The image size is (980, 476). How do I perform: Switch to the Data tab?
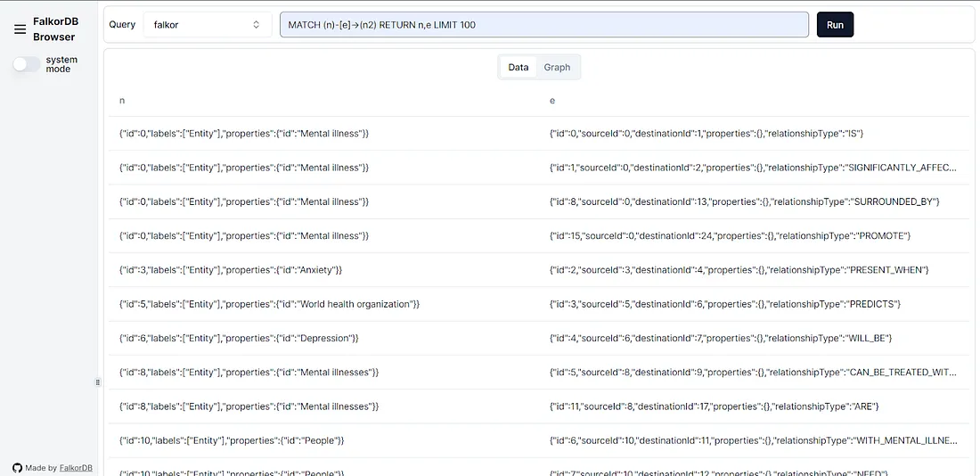point(519,68)
